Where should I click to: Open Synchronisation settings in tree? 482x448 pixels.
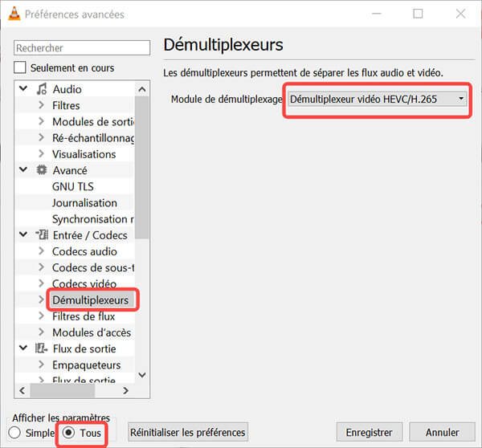(x=93, y=219)
